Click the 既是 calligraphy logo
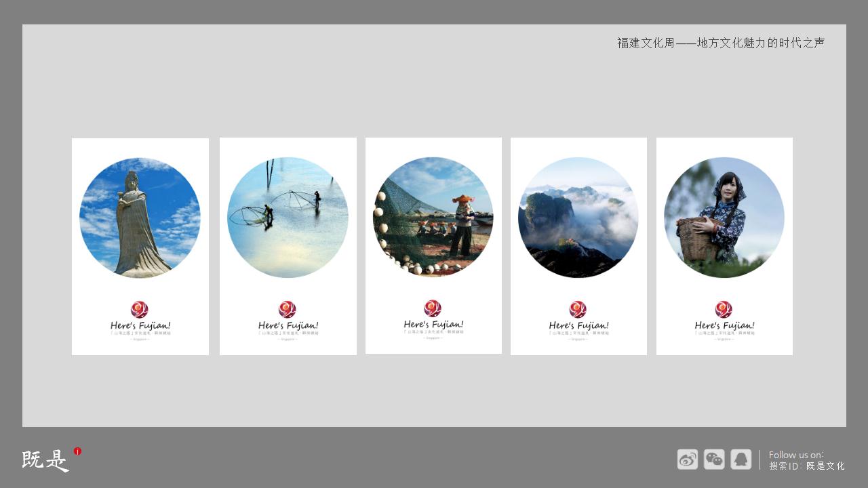Image resolution: width=868 pixels, height=488 pixels. coord(45,461)
